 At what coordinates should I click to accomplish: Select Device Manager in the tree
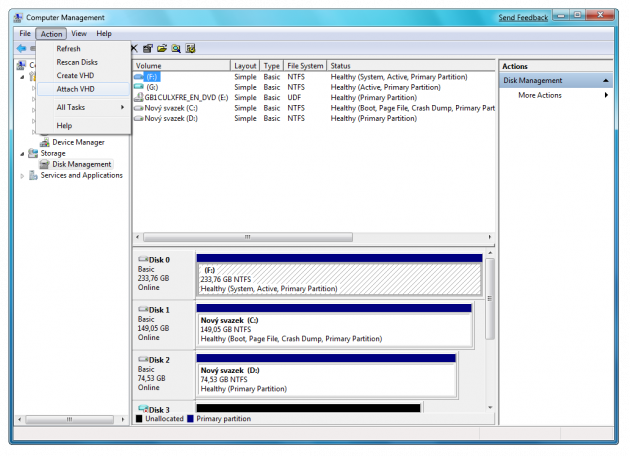click(78, 142)
